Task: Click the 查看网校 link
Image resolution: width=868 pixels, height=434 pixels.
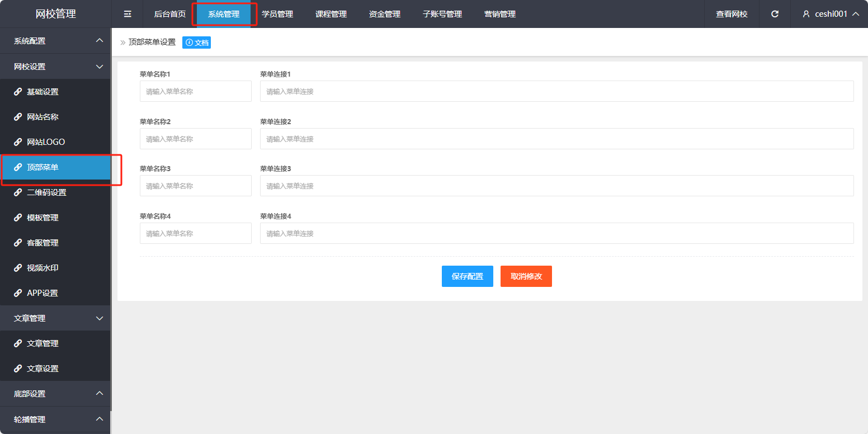Action: coord(732,14)
